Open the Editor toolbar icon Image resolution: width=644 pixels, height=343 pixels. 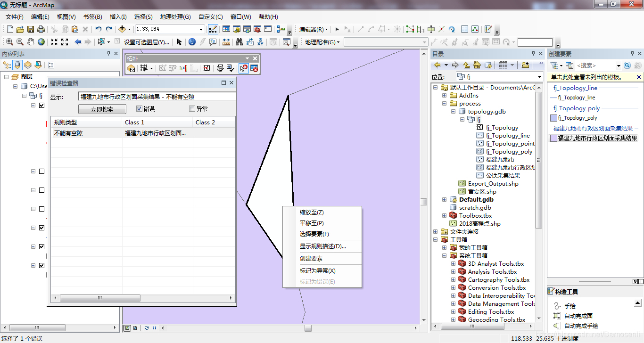[213, 29]
